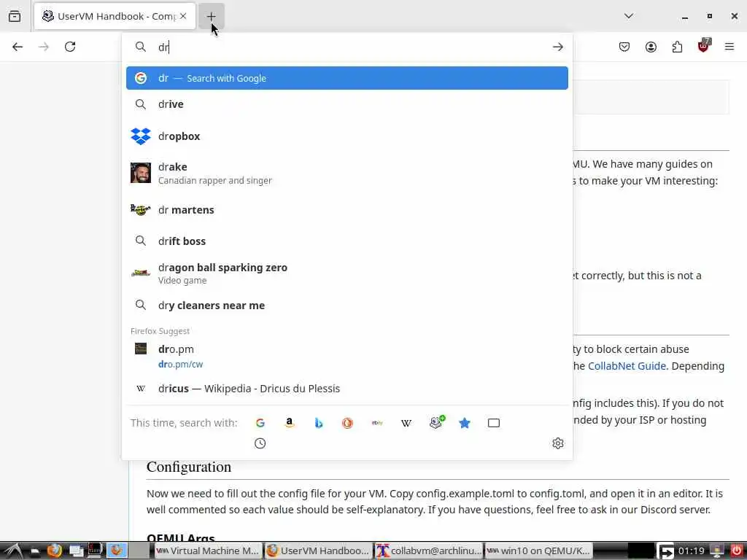
Task: Open the uBlock Origin extension icon
Action: [x=704, y=46]
